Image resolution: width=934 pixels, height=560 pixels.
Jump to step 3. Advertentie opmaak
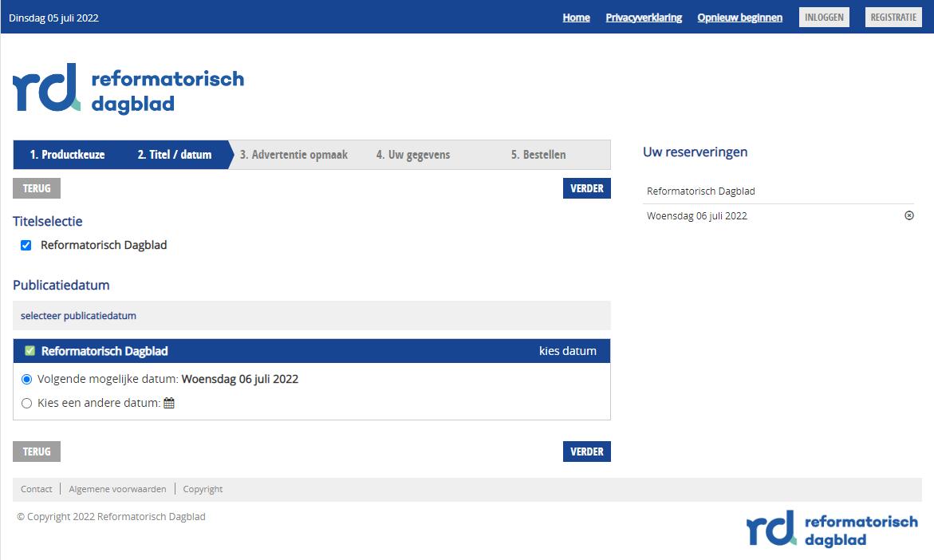click(x=294, y=155)
